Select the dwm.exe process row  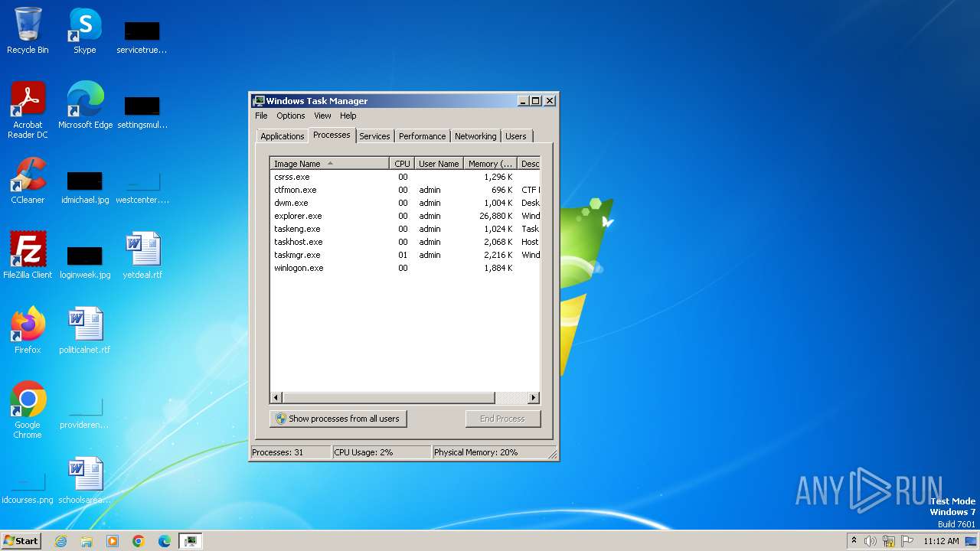click(405, 203)
